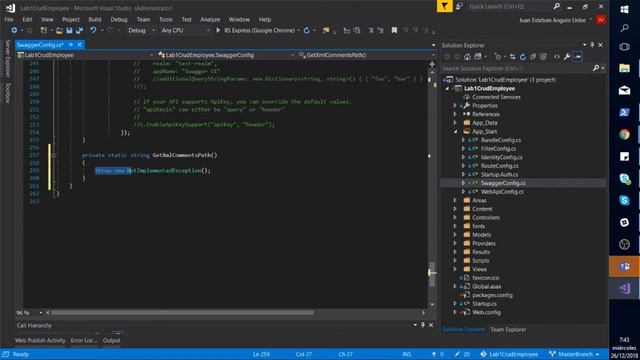
Task: Click the Search Solution Explorer field
Action: [x=516, y=68]
